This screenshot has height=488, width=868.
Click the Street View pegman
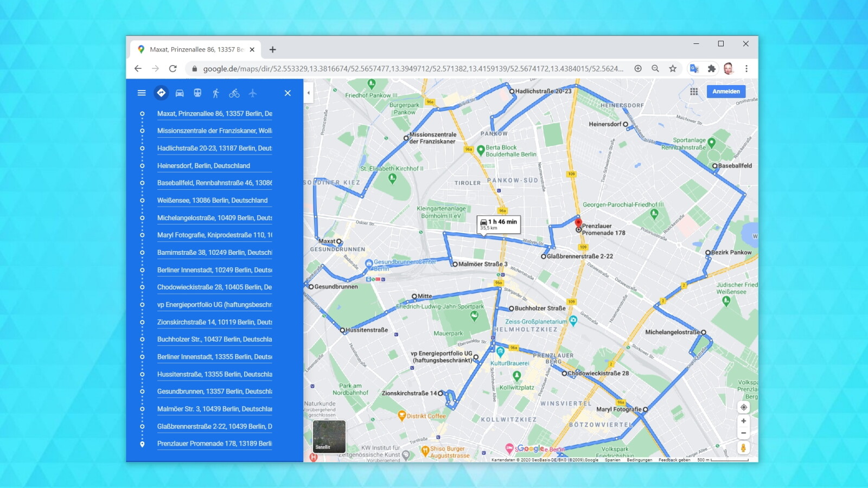tap(743, 448)
